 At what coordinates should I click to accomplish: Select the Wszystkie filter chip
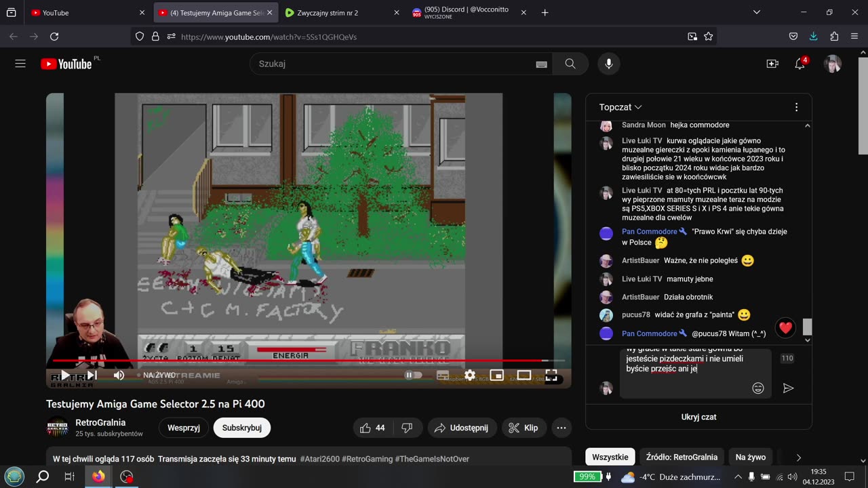click(610, 457)
